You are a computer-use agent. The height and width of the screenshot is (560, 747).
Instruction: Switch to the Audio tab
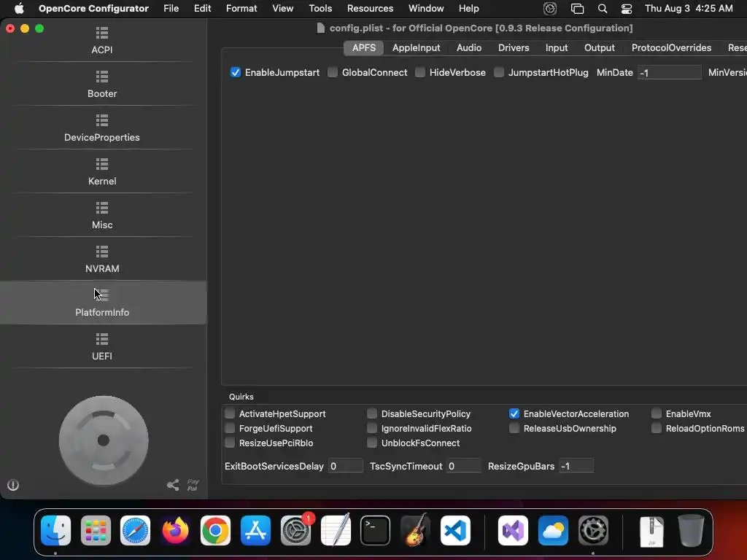pyautogui.click(x=469, y=47)
